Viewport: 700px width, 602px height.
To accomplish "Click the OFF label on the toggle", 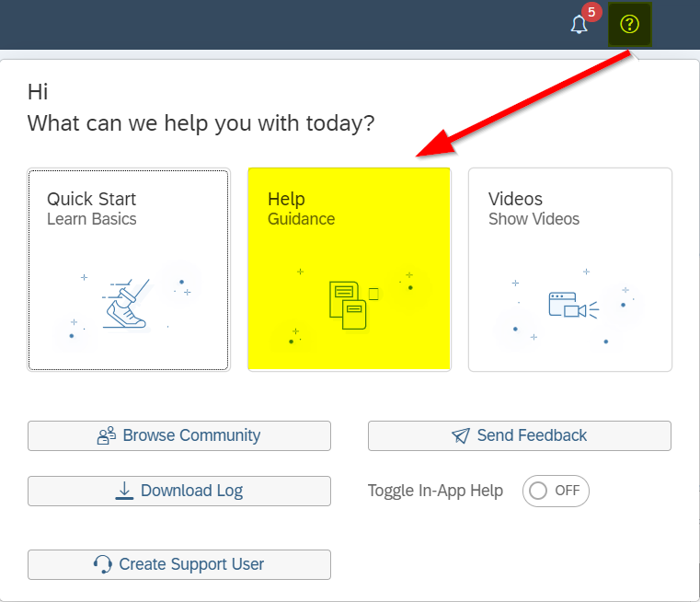I will point(567,491).
